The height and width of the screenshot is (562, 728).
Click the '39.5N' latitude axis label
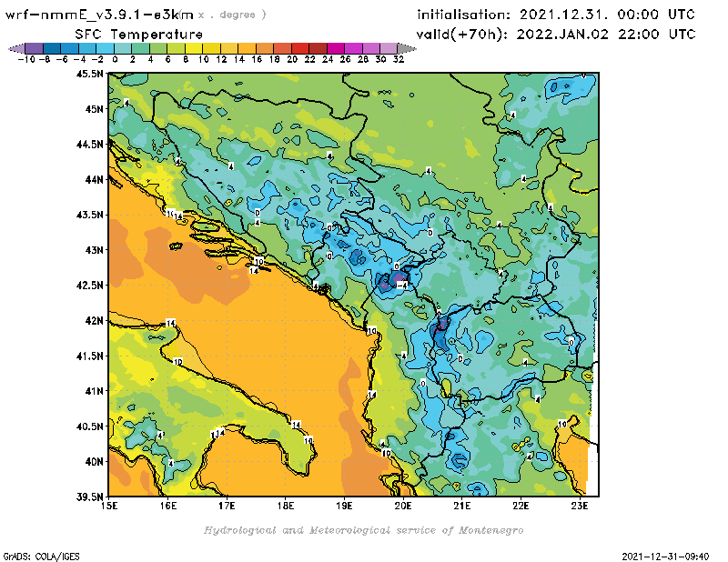pyautogui.click(x=90, y=497)
